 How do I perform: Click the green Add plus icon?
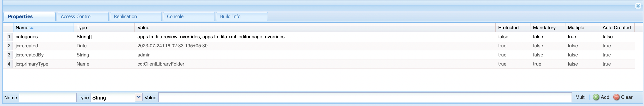[596, 97]
